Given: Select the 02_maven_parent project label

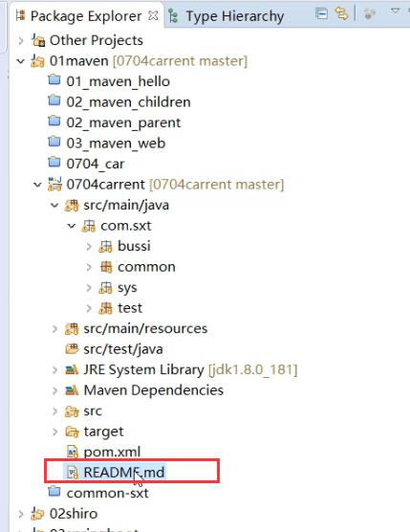Looking at the screenshot, I should point(123,122).
